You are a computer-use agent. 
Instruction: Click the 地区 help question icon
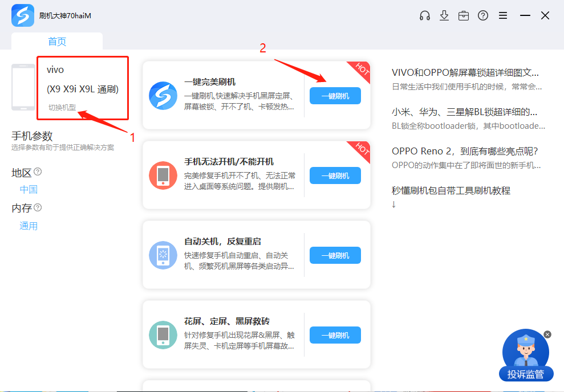coord(38,171)
